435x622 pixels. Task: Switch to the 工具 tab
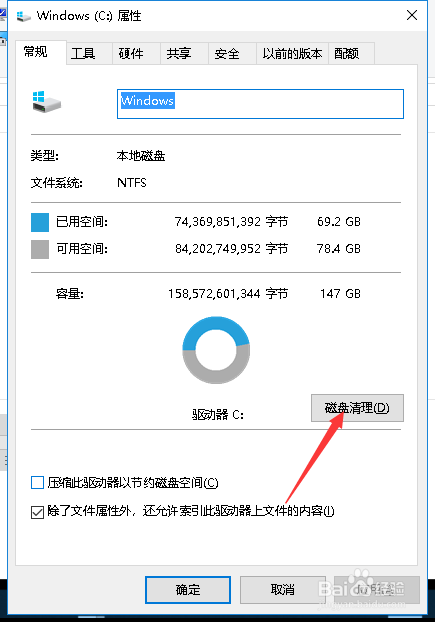click(x=89, y=54)
